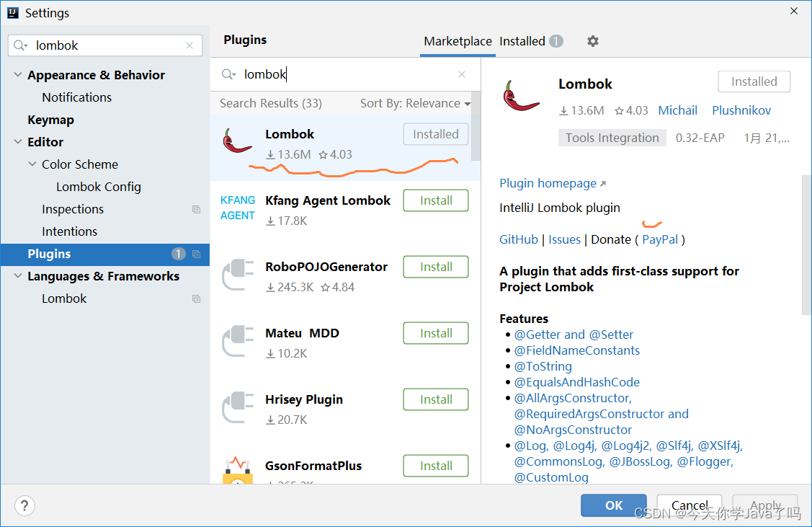Viewport: 812px width, 527px height.
Task: Open the GitHub link
Action: (x=518, y=239)
